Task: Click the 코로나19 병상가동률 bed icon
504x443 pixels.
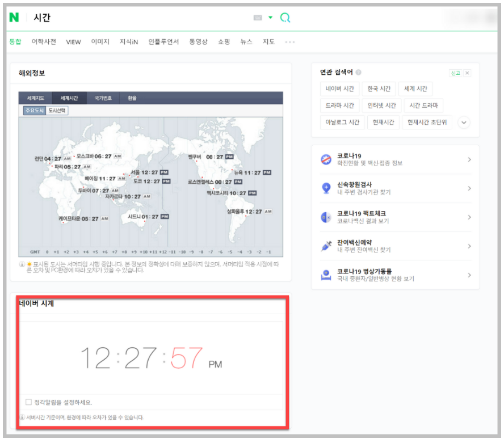Action: (326, 275)
